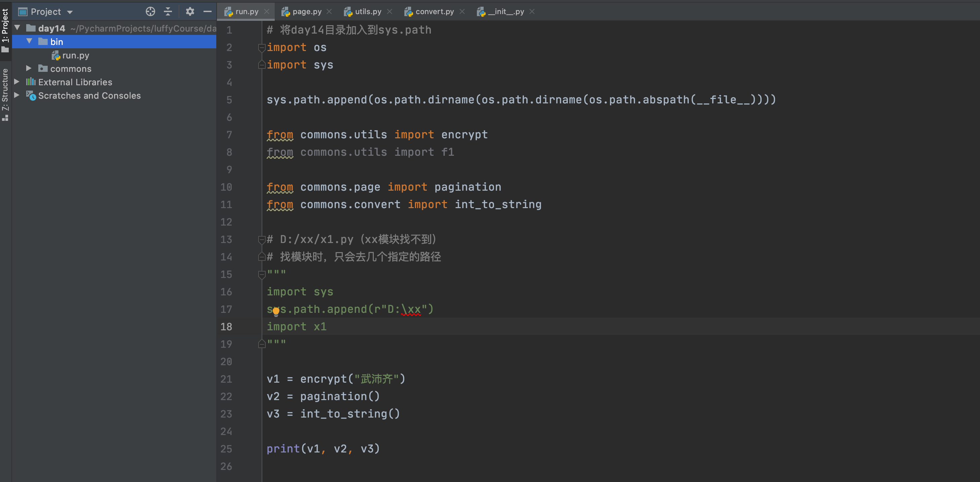Click the collapse all icon in Project panel
The width and height of the screenshot is (980, 482).
click(x=168, y=12)
